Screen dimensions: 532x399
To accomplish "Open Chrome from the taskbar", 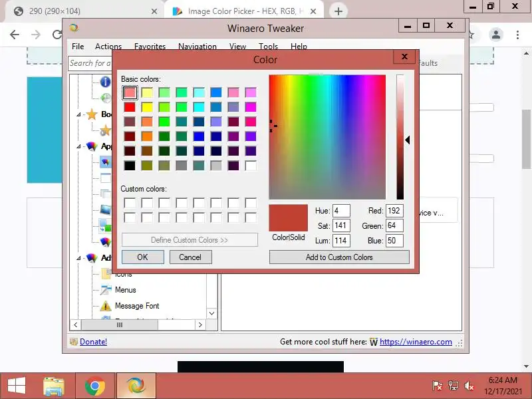I will coord(95,386).
